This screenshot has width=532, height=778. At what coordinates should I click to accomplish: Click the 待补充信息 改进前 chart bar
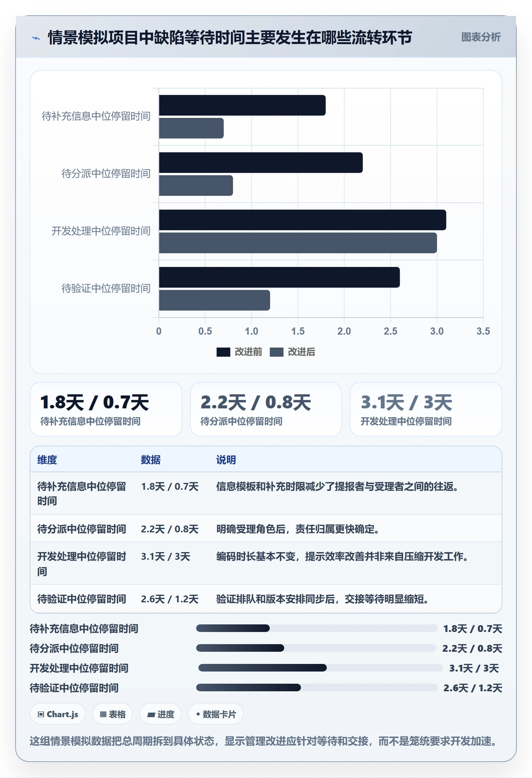(242, 105)
